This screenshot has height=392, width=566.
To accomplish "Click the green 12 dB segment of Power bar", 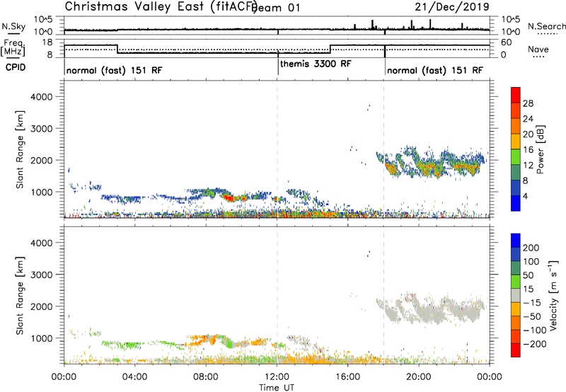I will 516,156.
